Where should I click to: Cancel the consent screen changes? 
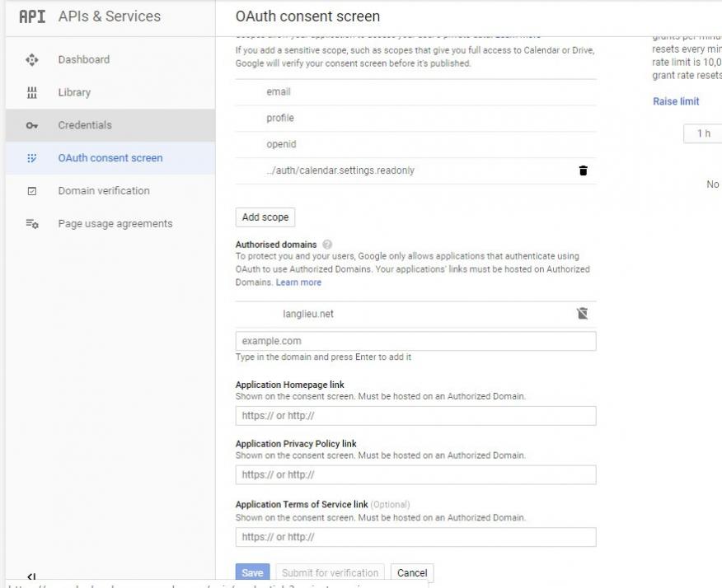tap(411, 573)
